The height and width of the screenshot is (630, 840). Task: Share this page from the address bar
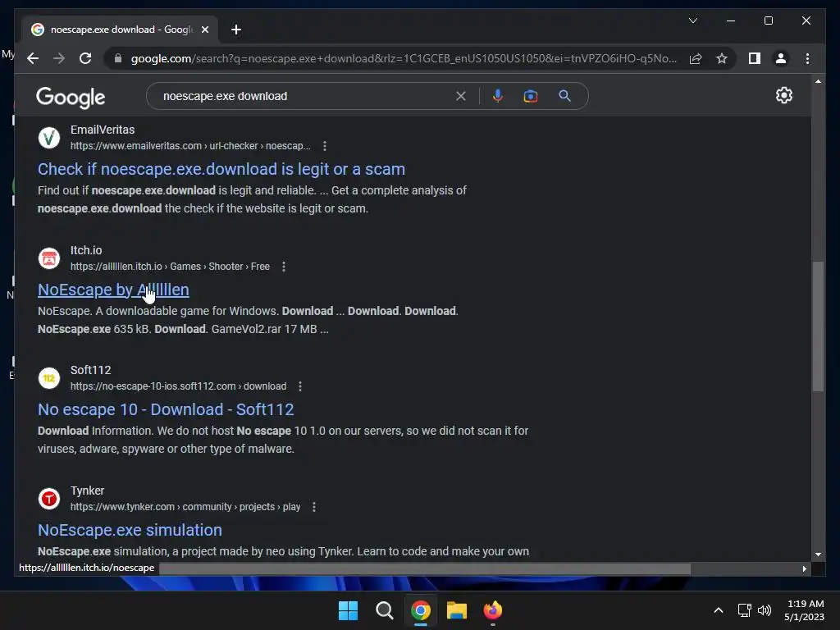(x=696, y=58)
